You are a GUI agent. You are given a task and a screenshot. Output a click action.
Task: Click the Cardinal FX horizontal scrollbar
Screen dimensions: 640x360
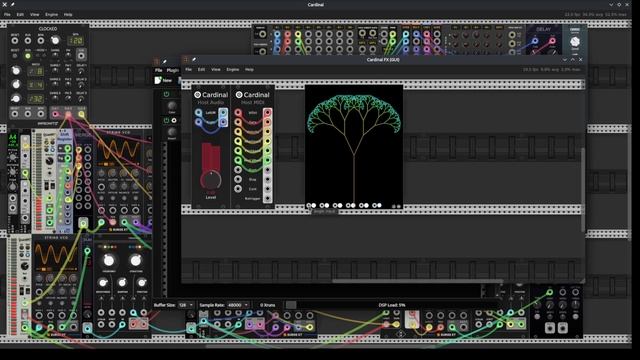tap(417, 281)
